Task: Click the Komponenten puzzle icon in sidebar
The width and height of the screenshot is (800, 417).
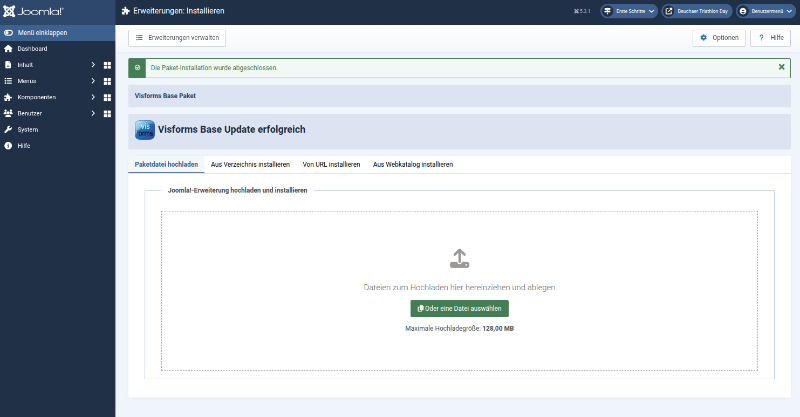Action: pyautogui.click(x=8, y=97)
